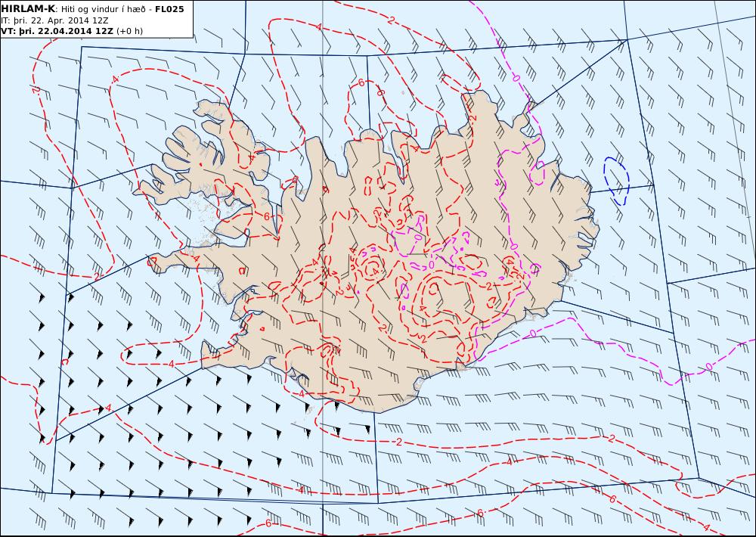Click the "IT: þri. 22. Apr. 2014 12Z" line
756x537 pixels.
(54, 20)
